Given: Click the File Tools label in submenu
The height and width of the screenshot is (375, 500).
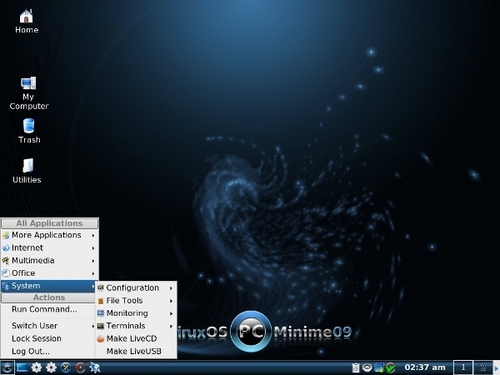Looking at the screenshot, I should pos(124,301).
